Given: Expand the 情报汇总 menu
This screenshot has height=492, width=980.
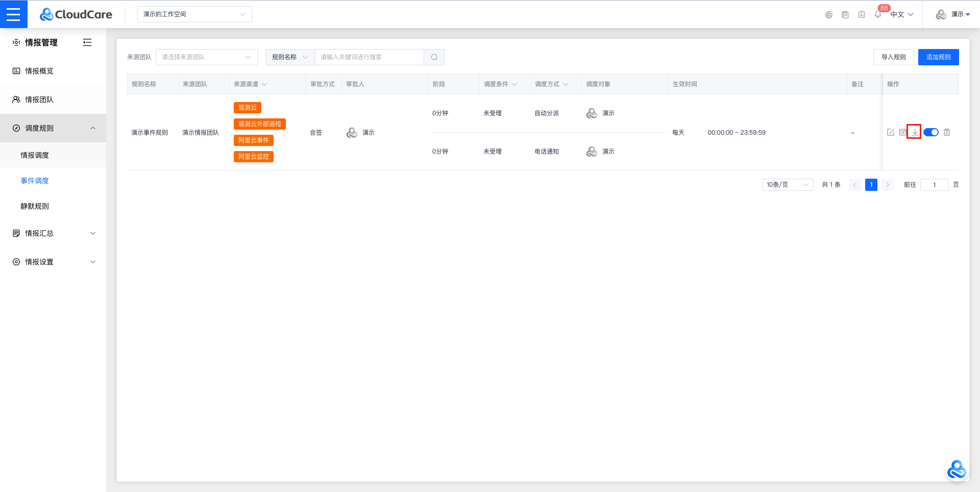Looking at the screenshot, I should pyautogui.click(x=53, y=233).
